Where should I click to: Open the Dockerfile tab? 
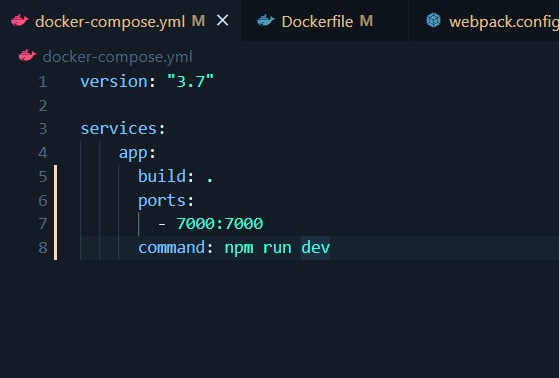[325, 21]
